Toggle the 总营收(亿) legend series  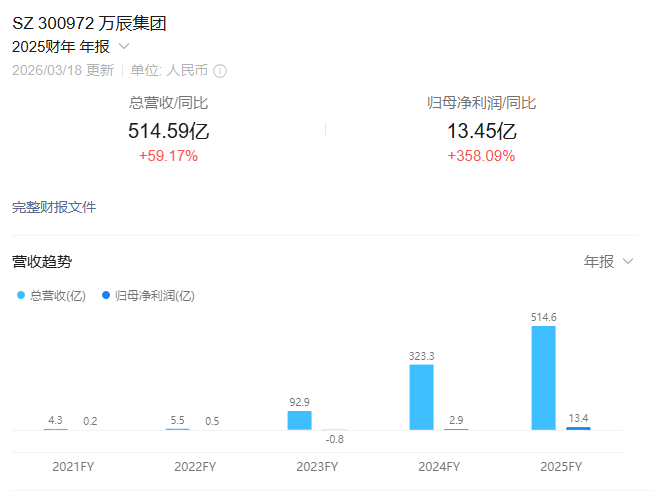pyautogui.click(x=52, y=295)
